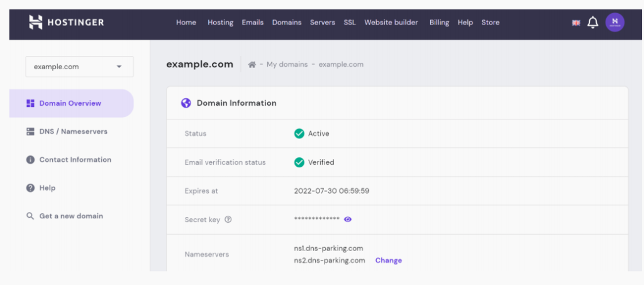Open the Domains menu in top navigation
This screenshot has width=644, height=285.
286,23
